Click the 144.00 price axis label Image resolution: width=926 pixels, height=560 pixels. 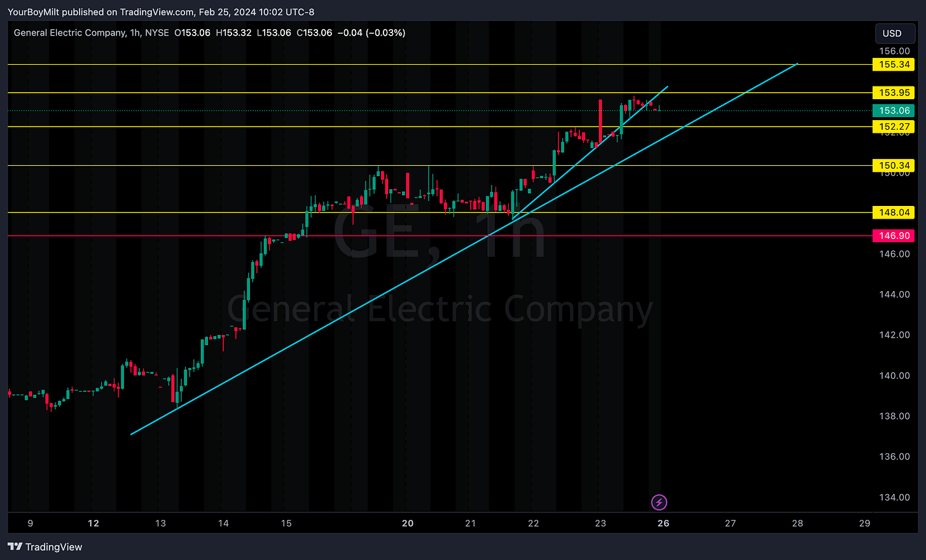click(x=894, y=294)
